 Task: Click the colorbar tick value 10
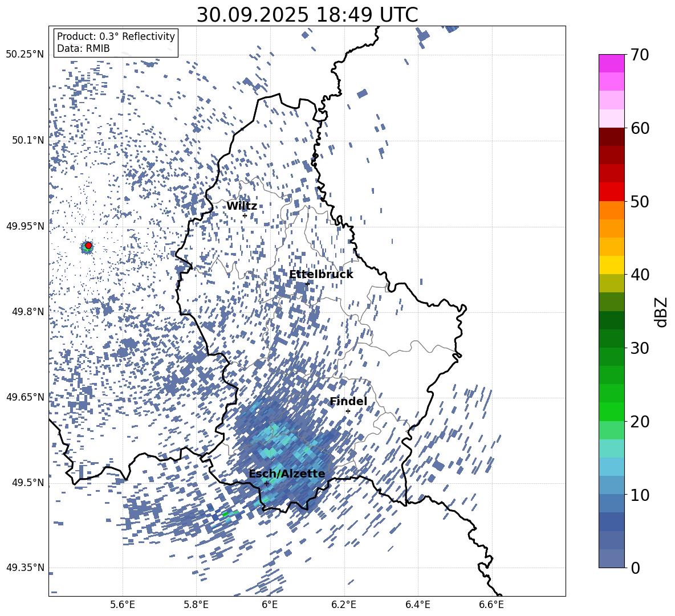tap(640, 495)
